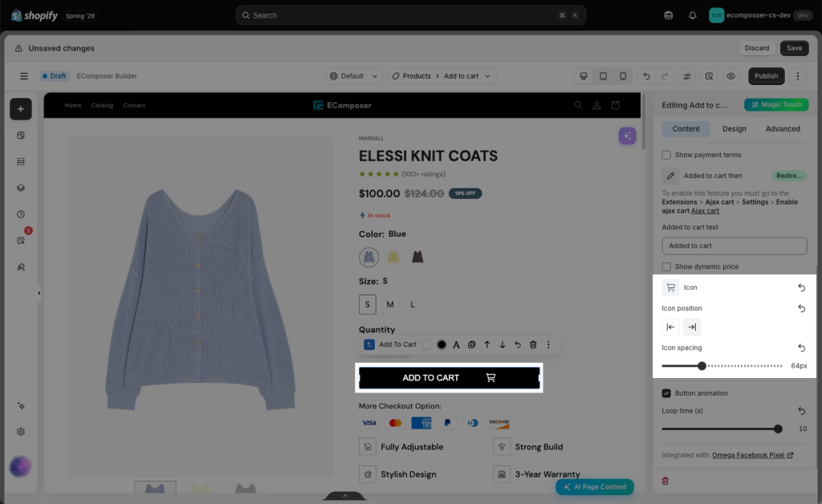Open history clock icon in left sidebar
The width and height of the screenshot is (822, 504).
coord(21,213)
